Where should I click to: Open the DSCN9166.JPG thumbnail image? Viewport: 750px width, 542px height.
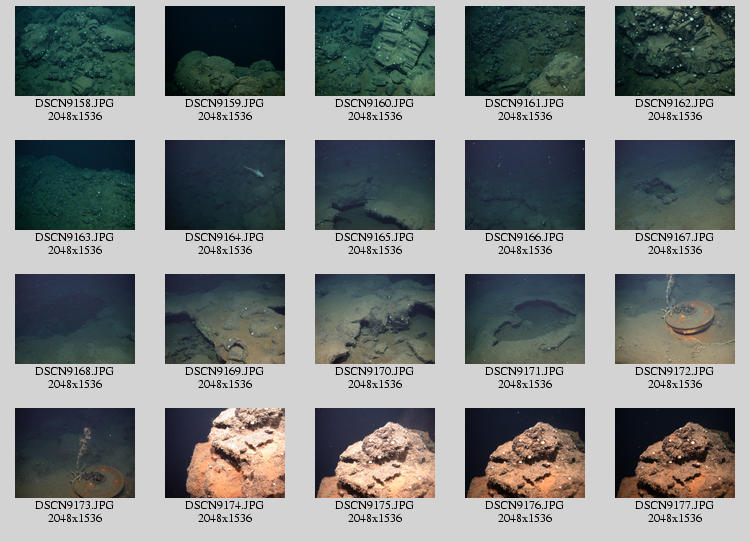click(525, 185)
